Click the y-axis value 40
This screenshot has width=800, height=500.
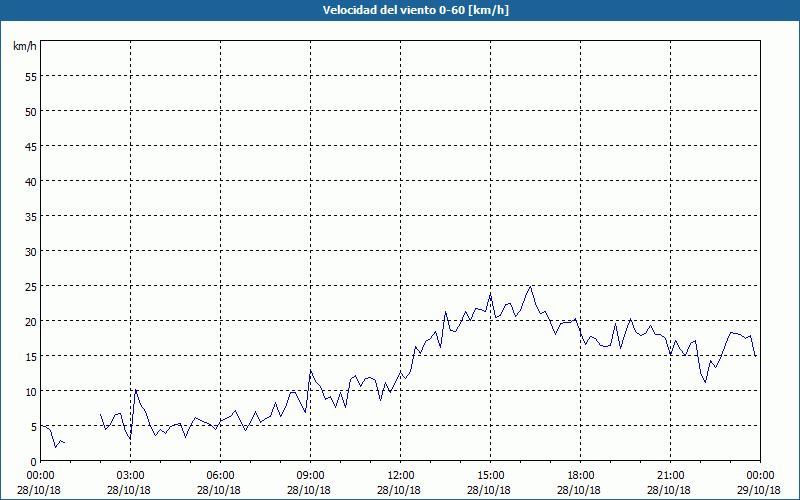(x=31, y=182)
